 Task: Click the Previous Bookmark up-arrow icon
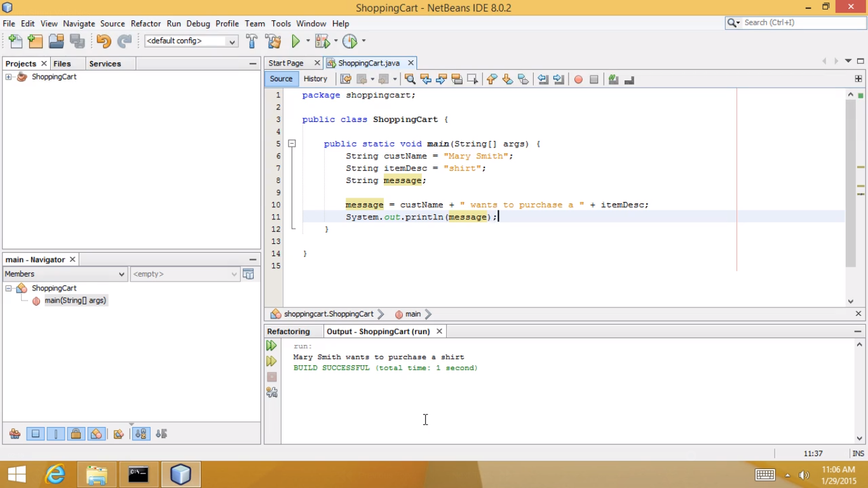point(492,79)
